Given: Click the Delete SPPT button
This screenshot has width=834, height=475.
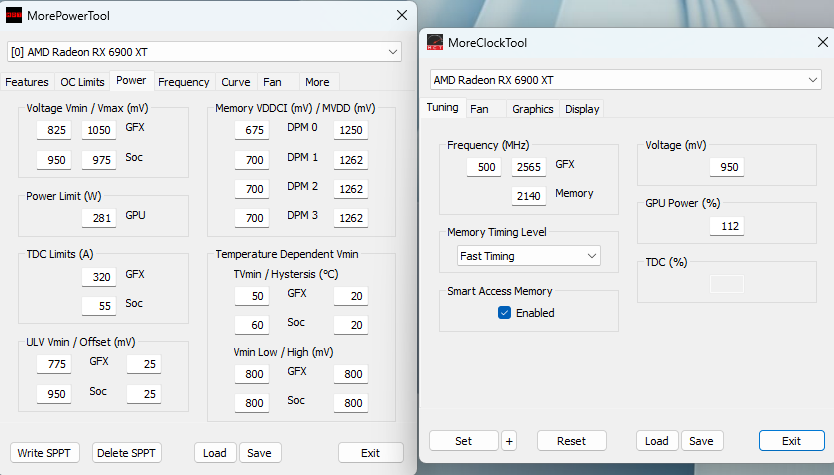Looking at the screenshot, I should [127, 453].
